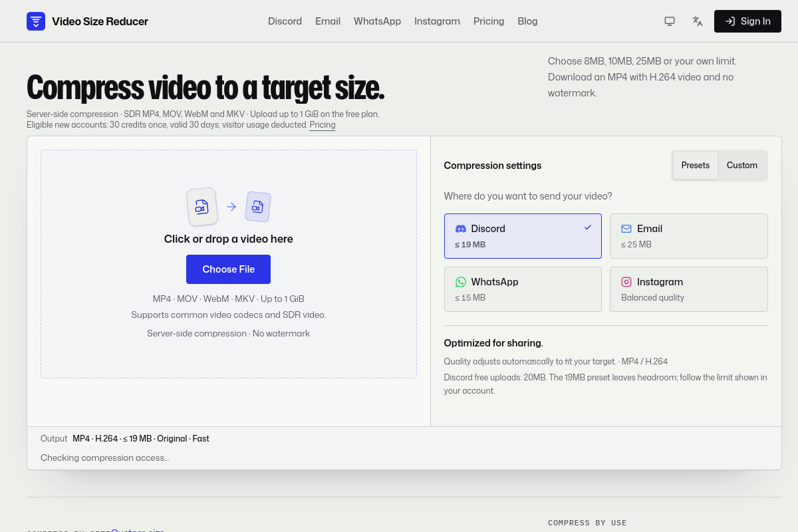Image resolution: width=798 pixels, height=532 pixels.
Task: Click the Email envelope icon
Action: pyautogui.click(x=626, y=229)
